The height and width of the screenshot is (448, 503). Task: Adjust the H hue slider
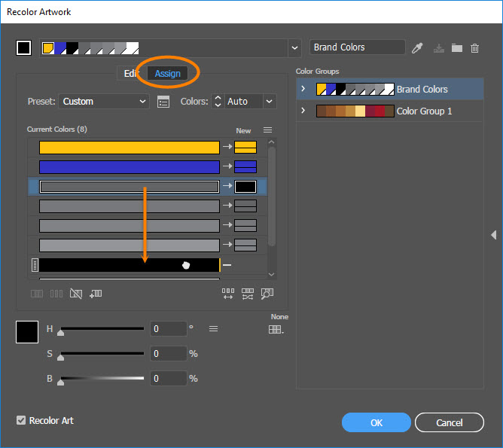pos(102,329)
